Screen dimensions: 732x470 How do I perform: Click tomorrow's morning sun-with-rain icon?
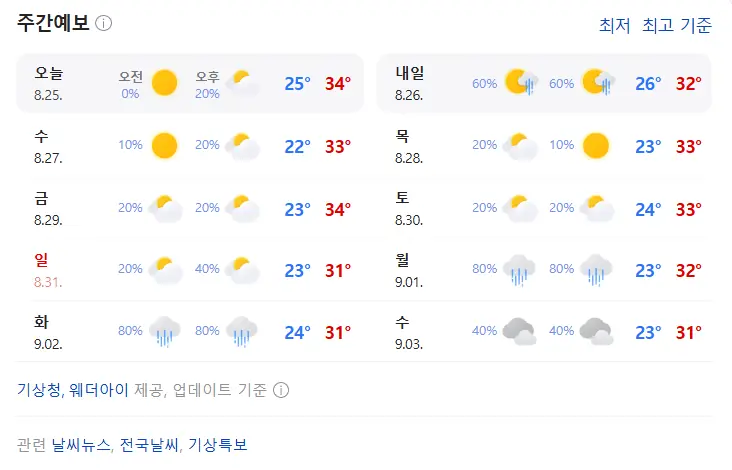pos(521,83)
